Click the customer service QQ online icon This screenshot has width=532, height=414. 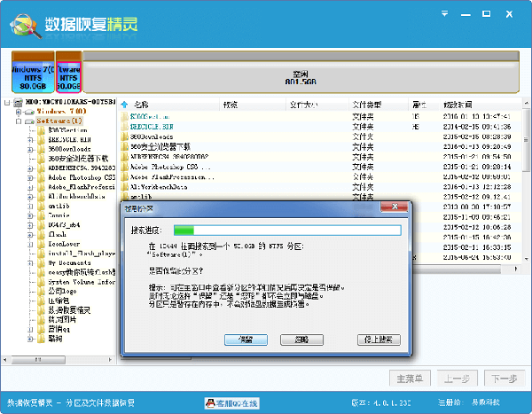(x=211, y=403)
